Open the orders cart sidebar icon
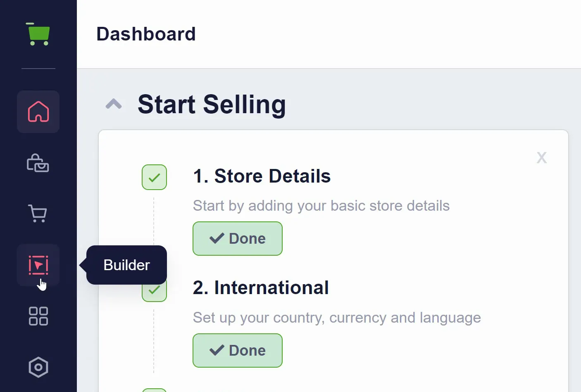The image size is (581, 392). (x=38, y=214)
